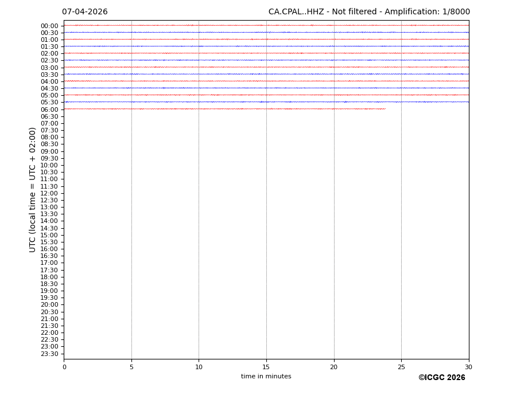The width and height of the screenshot is (532, 399).
Task: Click the 07-04-2026 date label
Action: (x=84, y=12)
